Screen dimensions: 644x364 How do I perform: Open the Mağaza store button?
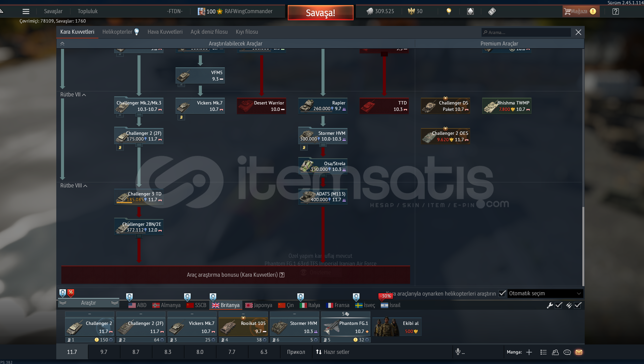[x=580, y=11]
